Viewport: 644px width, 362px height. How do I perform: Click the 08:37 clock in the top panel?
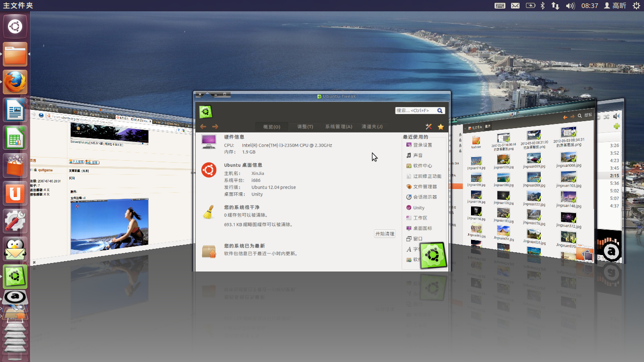(589, 6)
